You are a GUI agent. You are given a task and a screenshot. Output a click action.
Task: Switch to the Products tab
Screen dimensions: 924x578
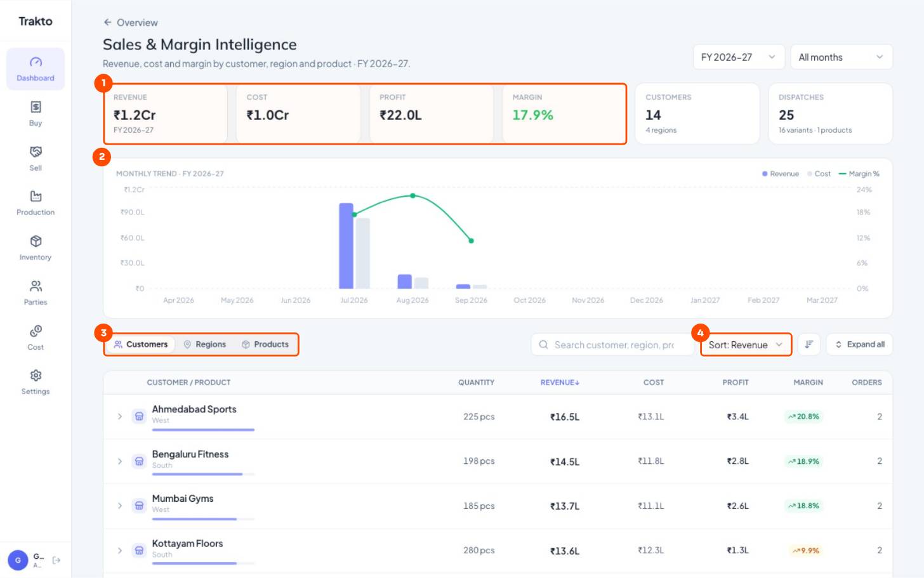[265, 345]
